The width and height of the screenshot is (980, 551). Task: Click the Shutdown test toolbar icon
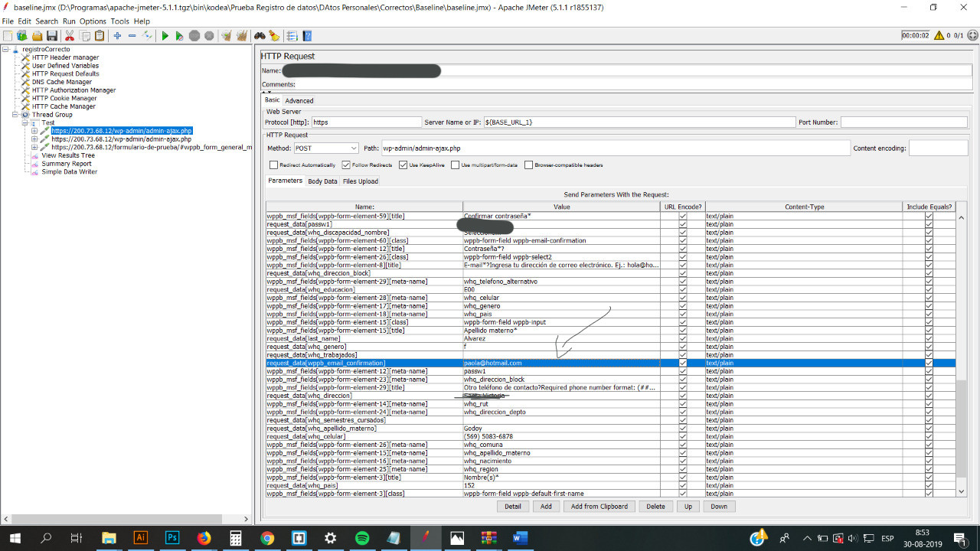point(209,36)
